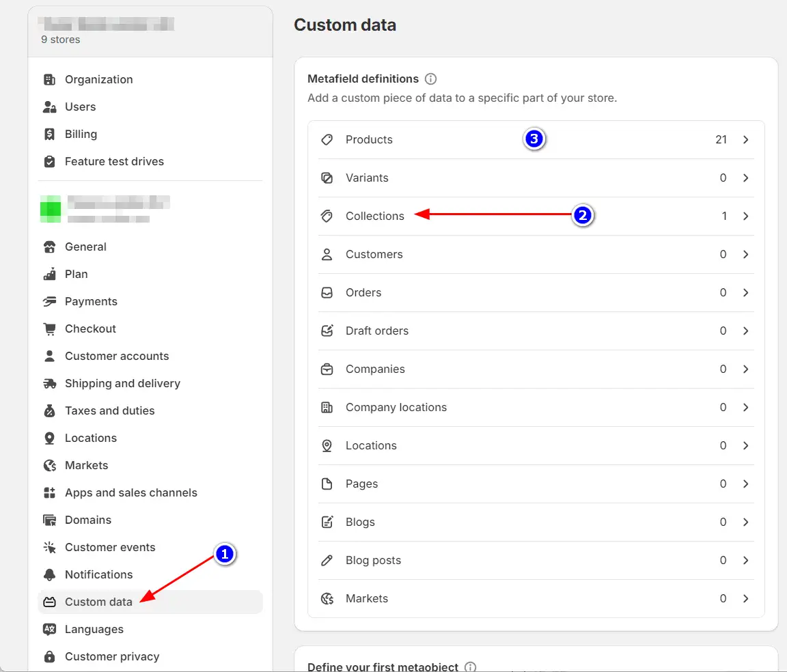Click the Billing icon in sidebar
Screen dimensions: 787x672
[x=49, y=134]
